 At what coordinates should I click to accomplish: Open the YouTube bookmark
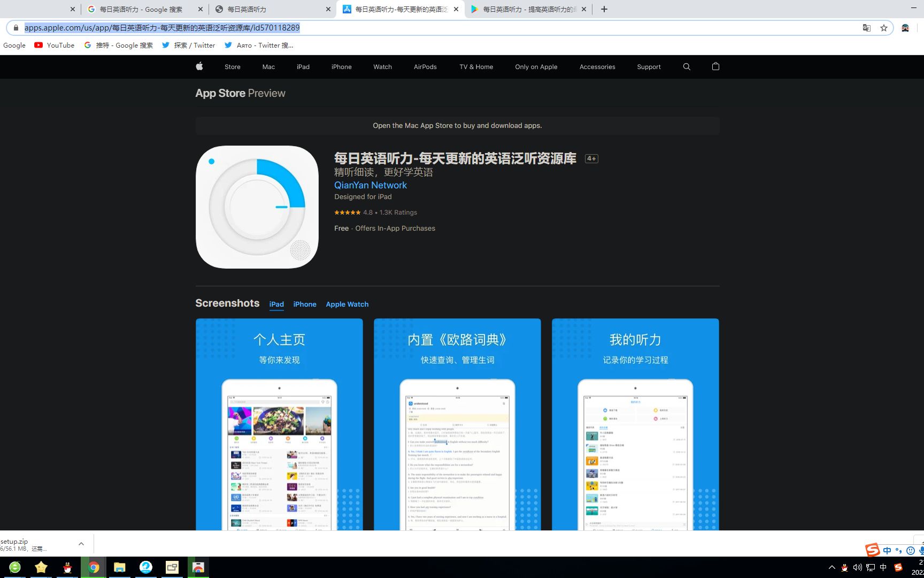[x=55, y=45]
